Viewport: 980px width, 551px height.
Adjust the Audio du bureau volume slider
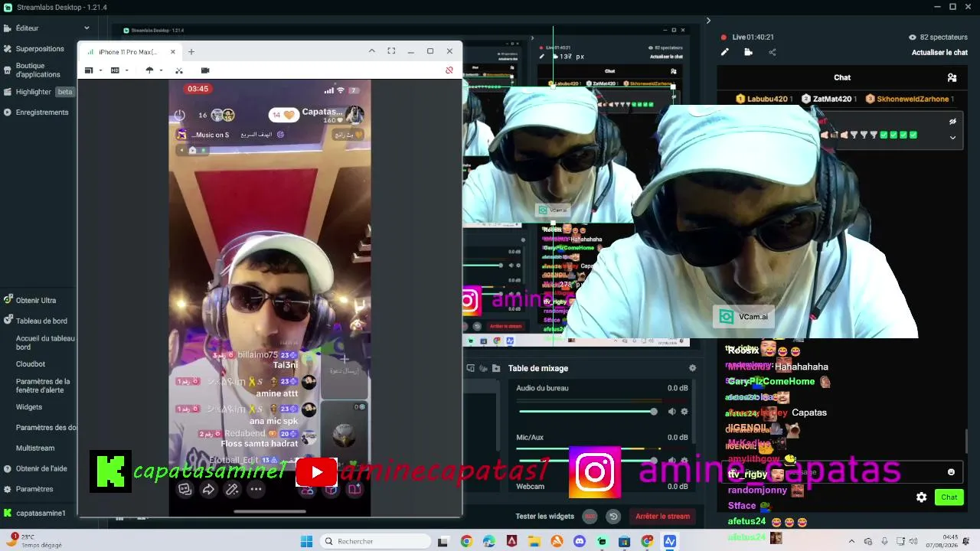(586, 412)
